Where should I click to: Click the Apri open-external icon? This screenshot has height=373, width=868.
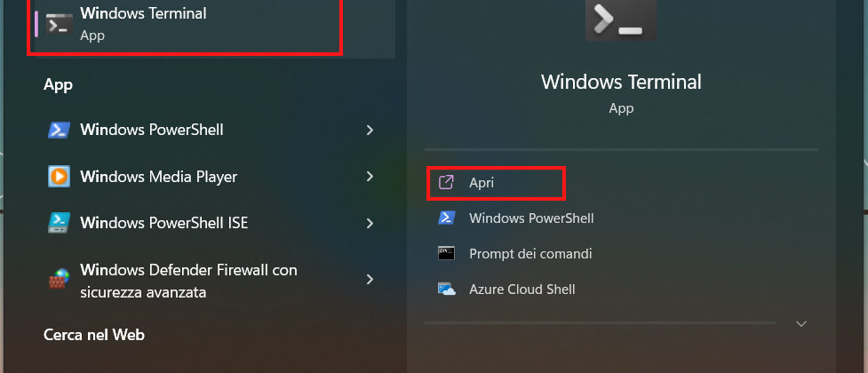click(x=447, y=182)
